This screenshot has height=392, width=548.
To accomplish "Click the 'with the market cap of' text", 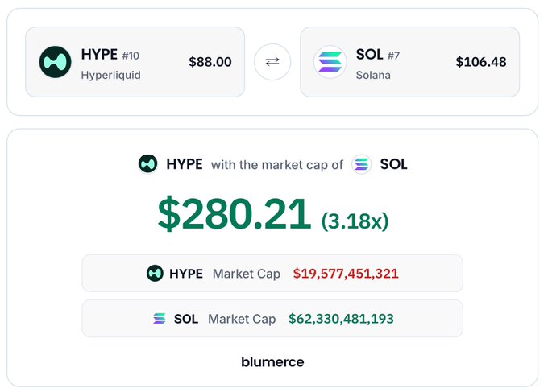I will click(277, 165).
